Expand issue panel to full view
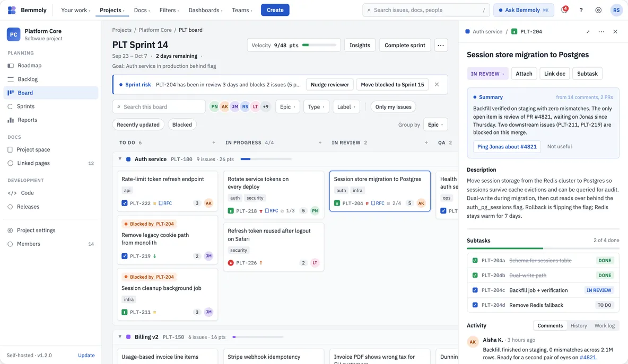628x364 pixels. [x=588, y=32]
